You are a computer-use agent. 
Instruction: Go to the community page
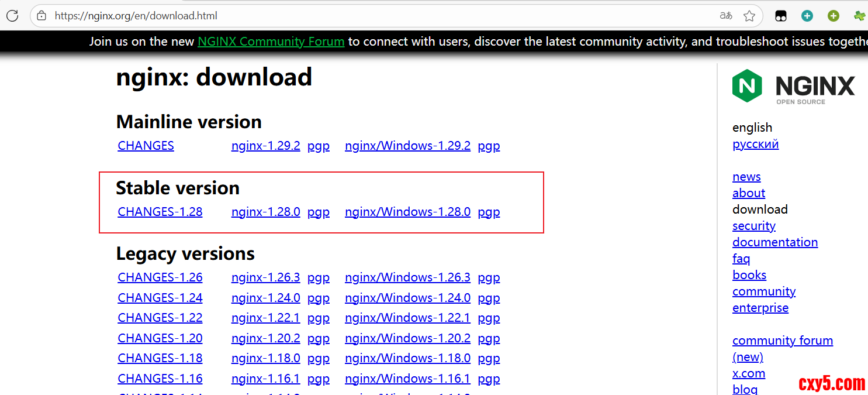[764, 291]
